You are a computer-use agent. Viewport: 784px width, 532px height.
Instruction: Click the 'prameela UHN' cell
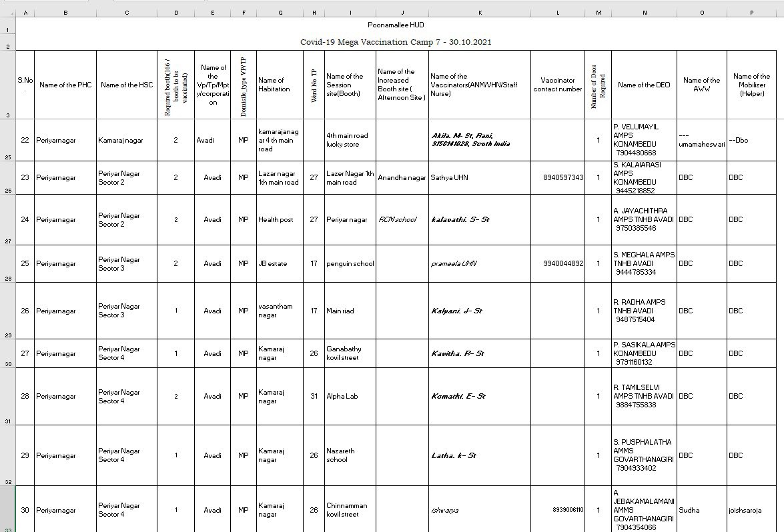point(480,264)
